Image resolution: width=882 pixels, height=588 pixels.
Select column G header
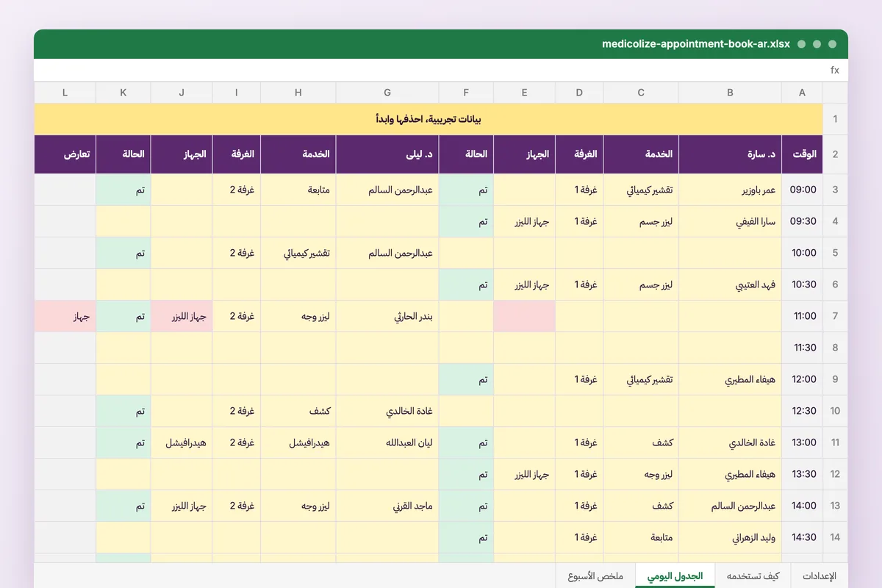coord(387,93)
